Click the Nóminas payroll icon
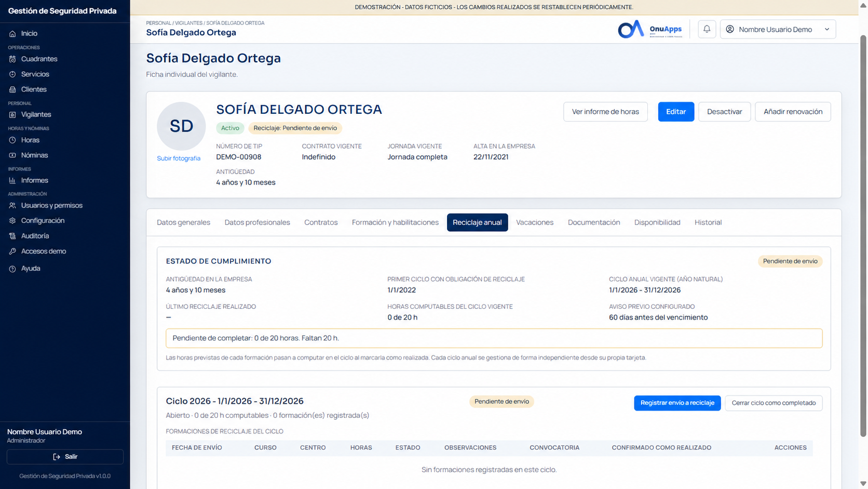The width and height of the screenshot is (868, 489). [x=12, y=155]
